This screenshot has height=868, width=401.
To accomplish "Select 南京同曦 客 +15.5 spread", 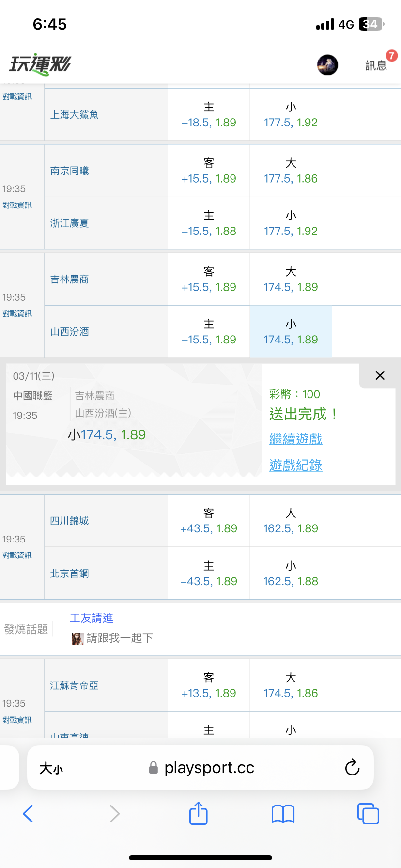I will [209, 171].
